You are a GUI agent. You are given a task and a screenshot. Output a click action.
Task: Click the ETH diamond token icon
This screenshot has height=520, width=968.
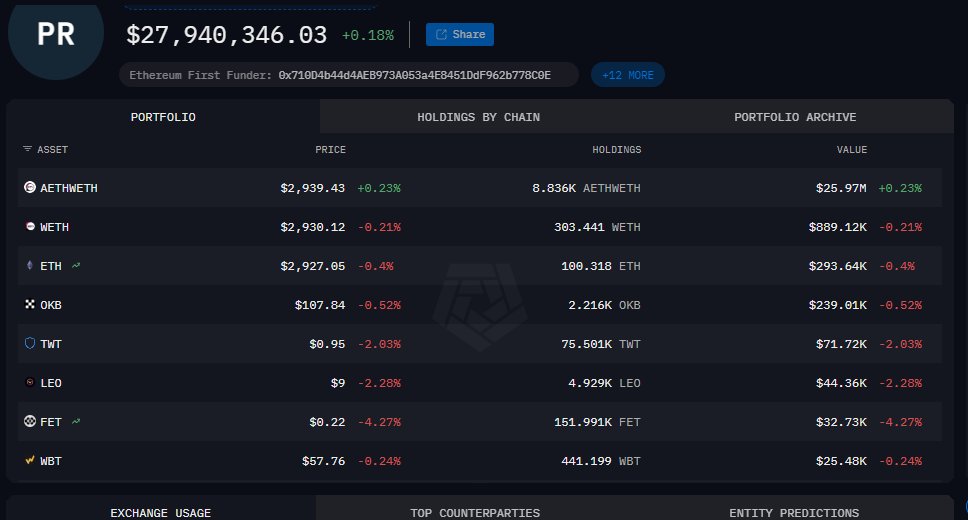(30, 266)
